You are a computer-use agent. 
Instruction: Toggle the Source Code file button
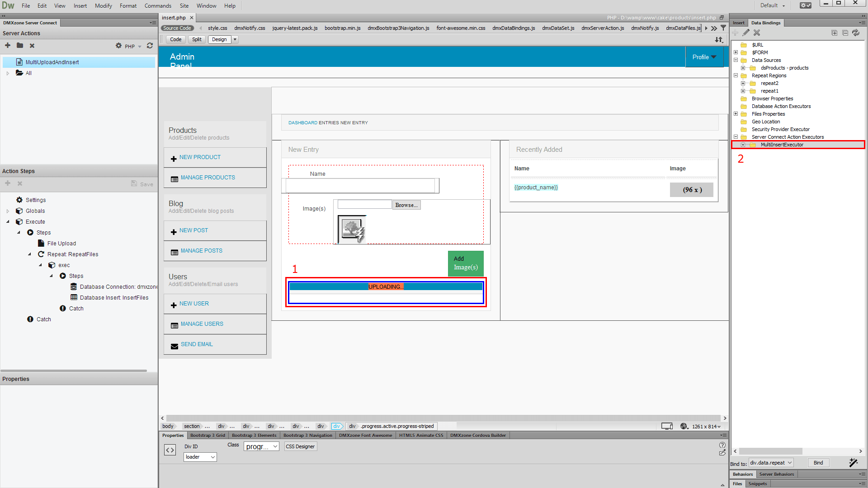click(x=177, y=28)
